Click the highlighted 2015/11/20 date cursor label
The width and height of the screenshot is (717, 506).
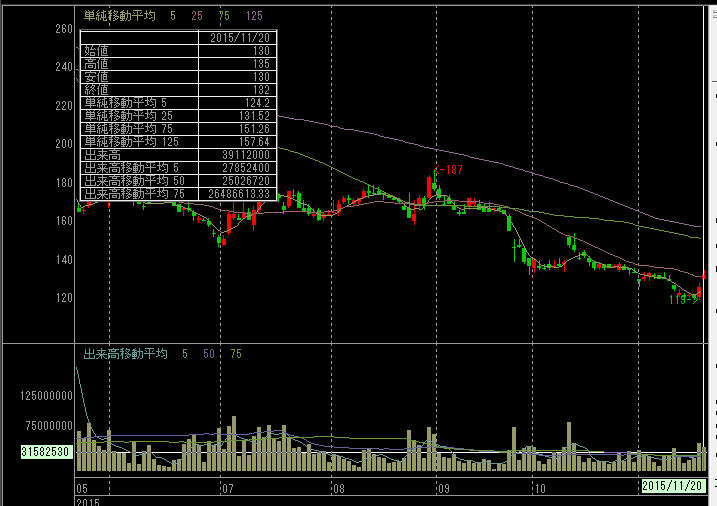click(x=673, y=486)
